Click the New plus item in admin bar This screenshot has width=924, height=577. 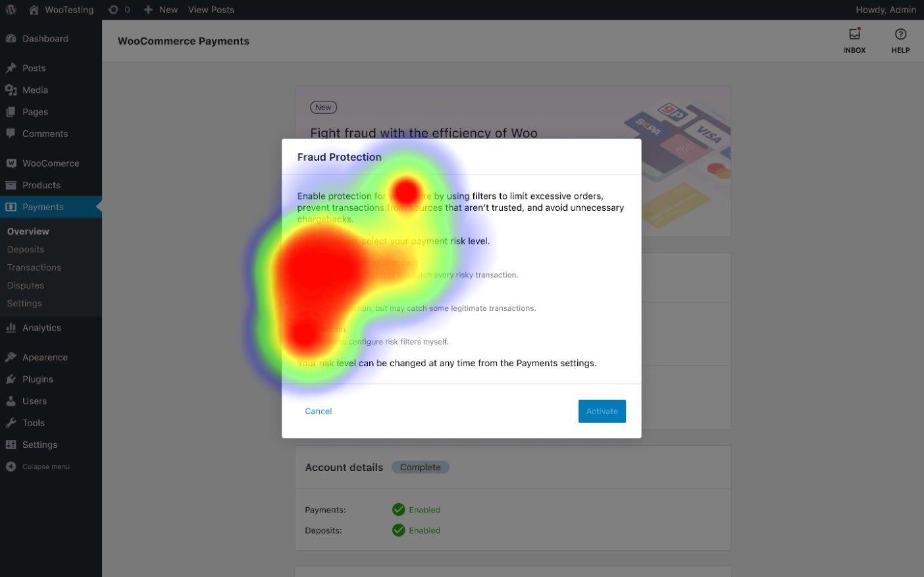click(x=161, y=10)
